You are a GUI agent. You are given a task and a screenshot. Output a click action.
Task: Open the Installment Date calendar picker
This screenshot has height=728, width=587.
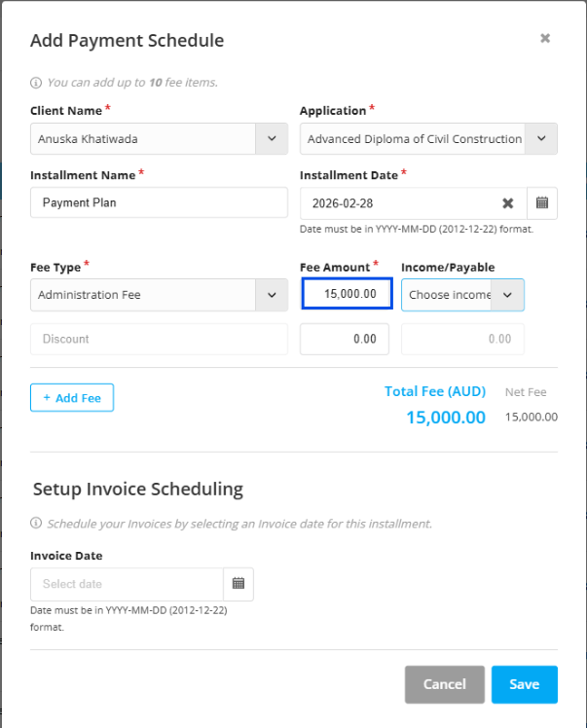click(x=542, y=202)
